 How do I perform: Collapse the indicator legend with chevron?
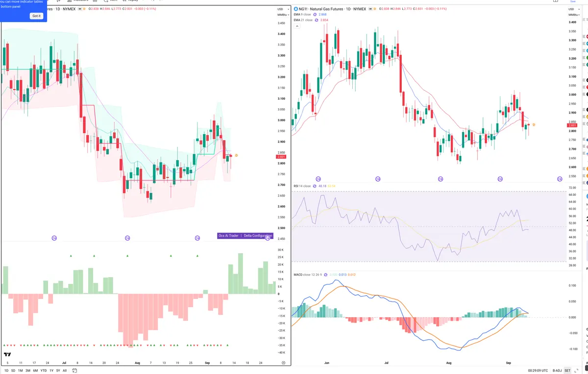[x=296, y=26]
